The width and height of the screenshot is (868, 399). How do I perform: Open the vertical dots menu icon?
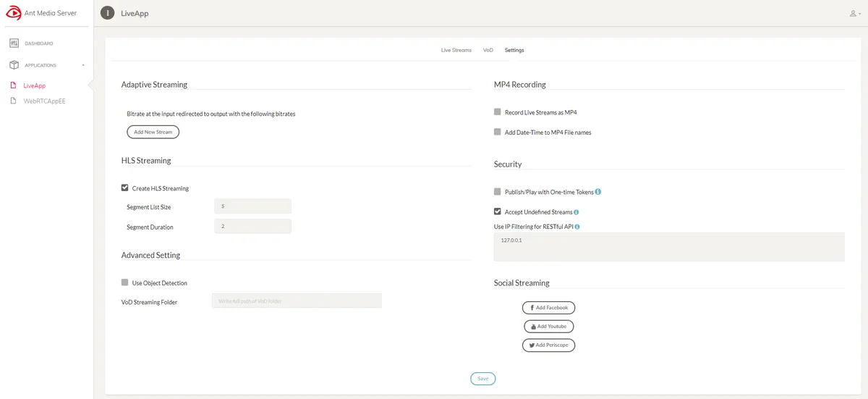click(107, 13)
